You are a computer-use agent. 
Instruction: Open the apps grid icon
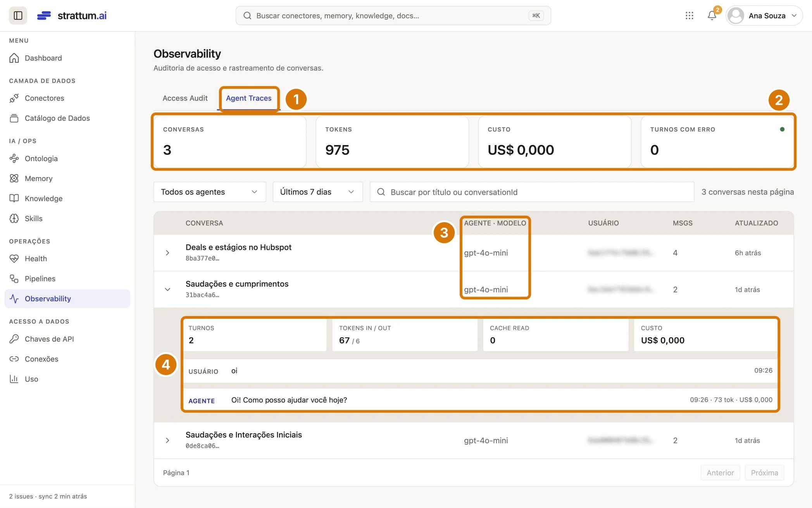(689, 16)
